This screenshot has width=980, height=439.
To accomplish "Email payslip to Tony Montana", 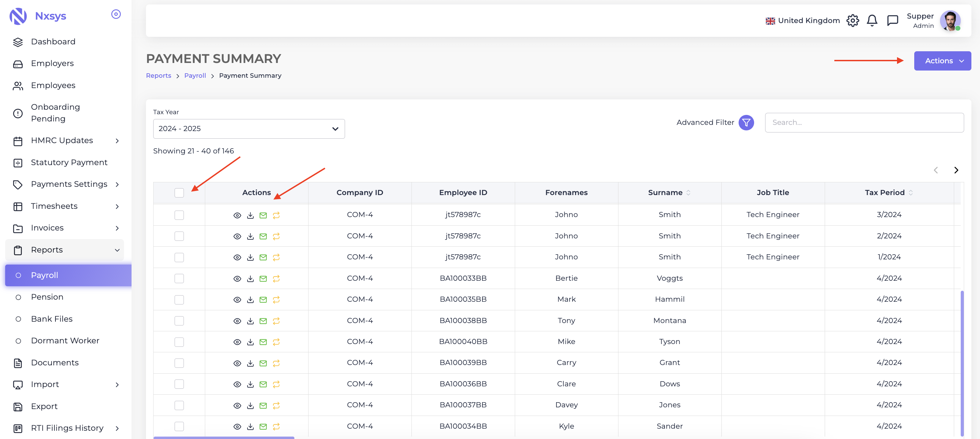I will point(263,321).
